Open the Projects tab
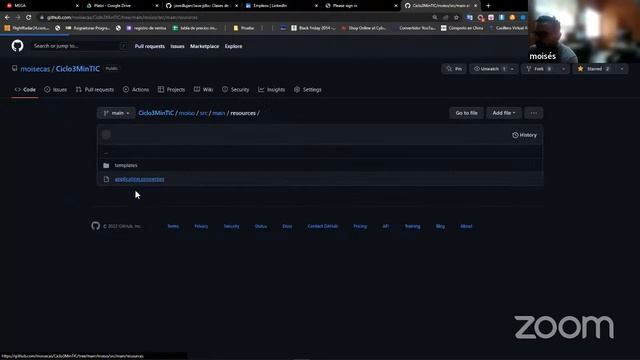This screenshot has width=640, height=360. (171, 89)
